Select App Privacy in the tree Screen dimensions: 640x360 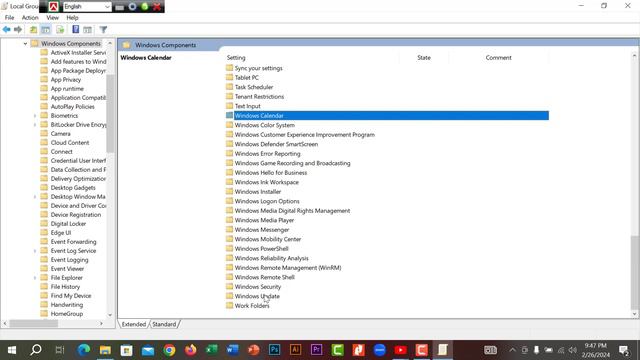66,80
